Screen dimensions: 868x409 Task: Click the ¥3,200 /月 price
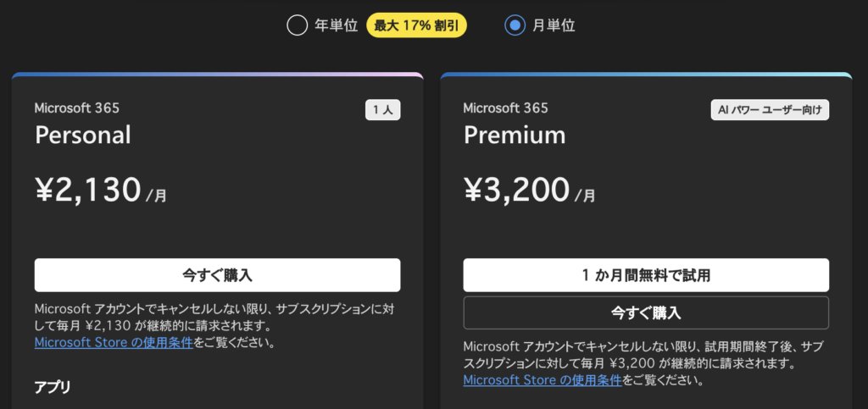[529, 191]
